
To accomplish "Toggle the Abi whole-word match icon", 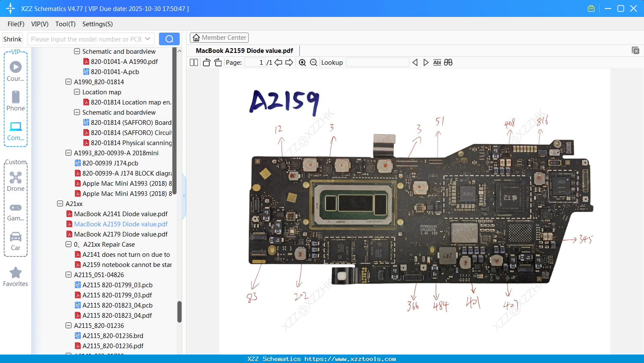I will pyautogui.click(x=437, y=63).
